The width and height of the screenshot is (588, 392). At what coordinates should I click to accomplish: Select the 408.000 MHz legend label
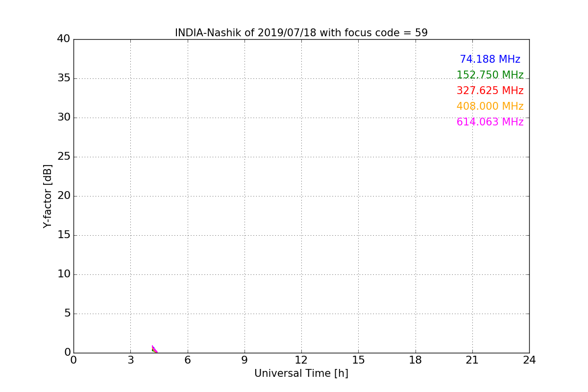point(490,106)
